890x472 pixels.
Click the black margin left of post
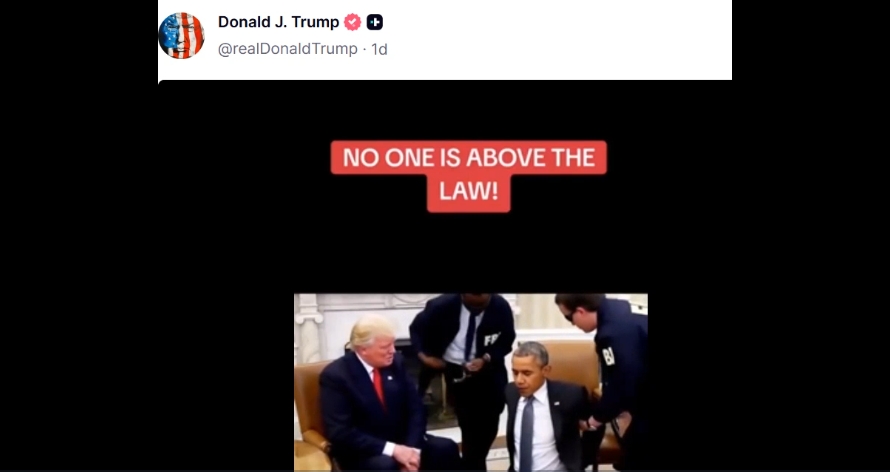[79, 236]
